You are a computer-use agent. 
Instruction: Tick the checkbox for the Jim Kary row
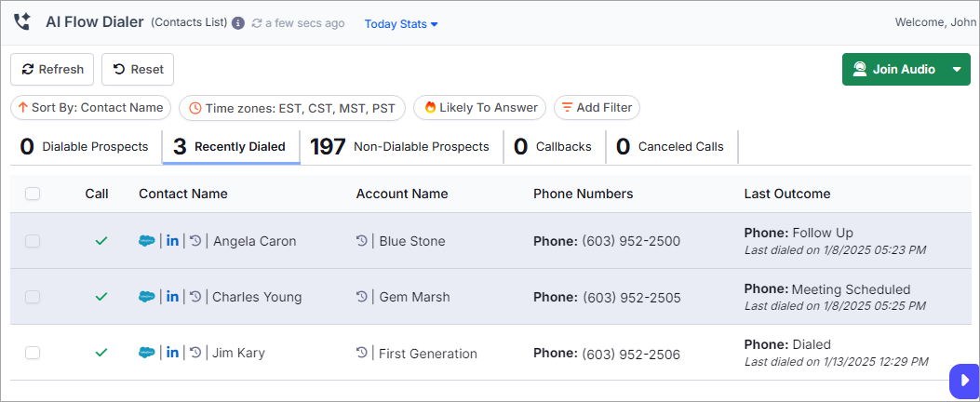point(33,353)
